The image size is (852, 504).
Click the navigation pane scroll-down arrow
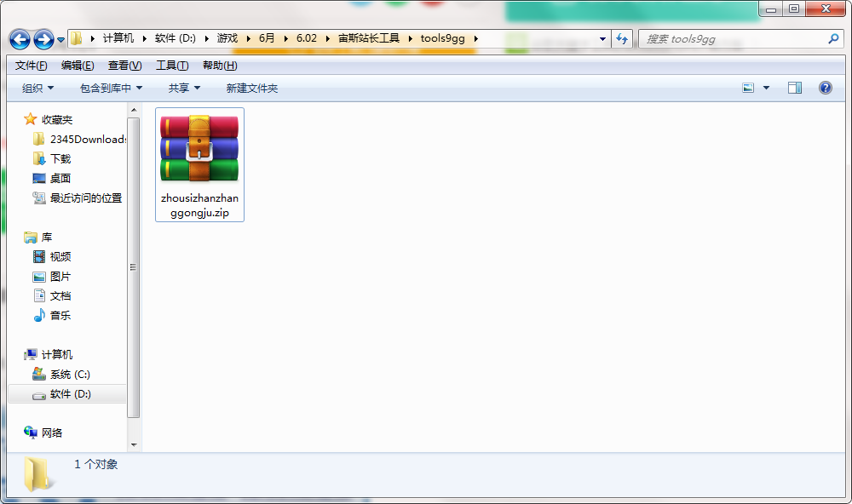tap(134, 444)
